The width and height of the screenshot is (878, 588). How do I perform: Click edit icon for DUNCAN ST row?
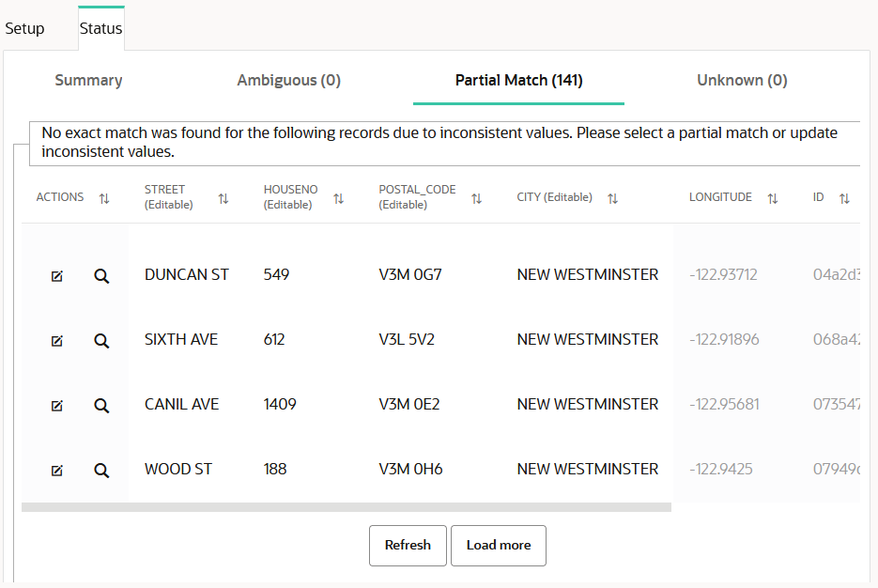tap(57, 276)
